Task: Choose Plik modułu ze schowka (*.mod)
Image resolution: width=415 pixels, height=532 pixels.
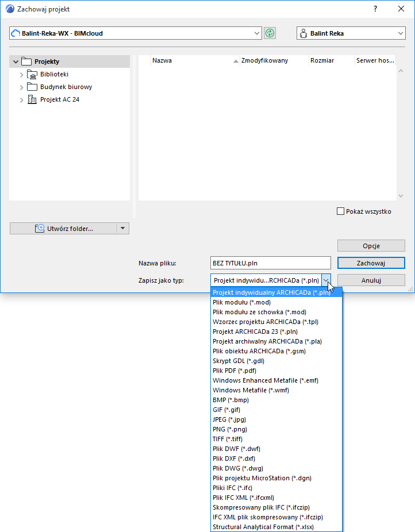Action: tap(276, 312)
